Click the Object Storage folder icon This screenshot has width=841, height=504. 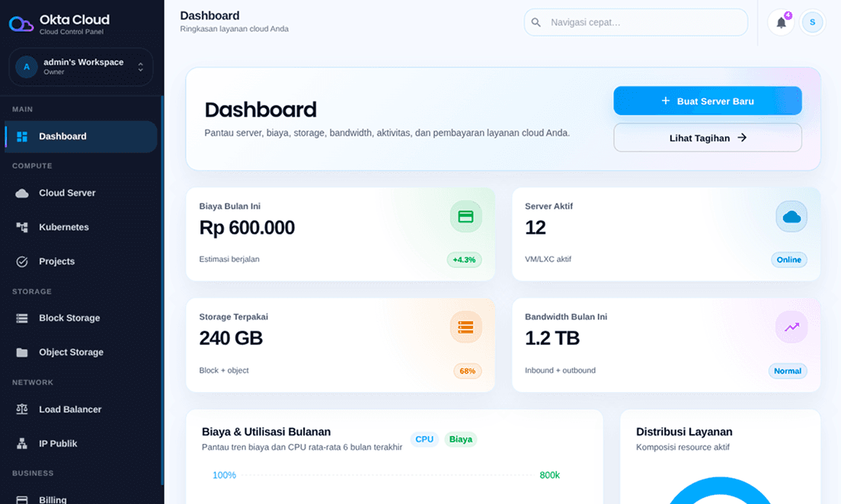pos(22,352)
